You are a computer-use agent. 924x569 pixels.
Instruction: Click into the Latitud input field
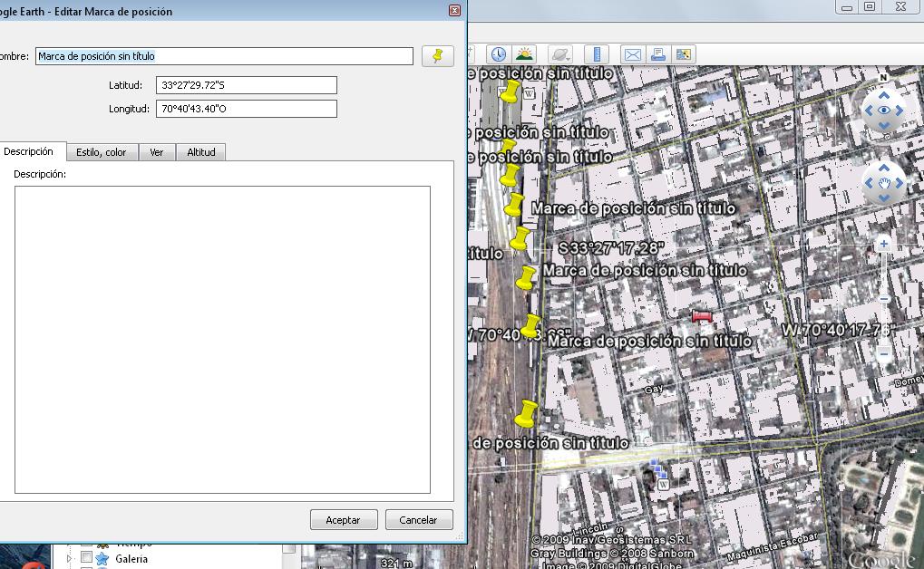246,85
